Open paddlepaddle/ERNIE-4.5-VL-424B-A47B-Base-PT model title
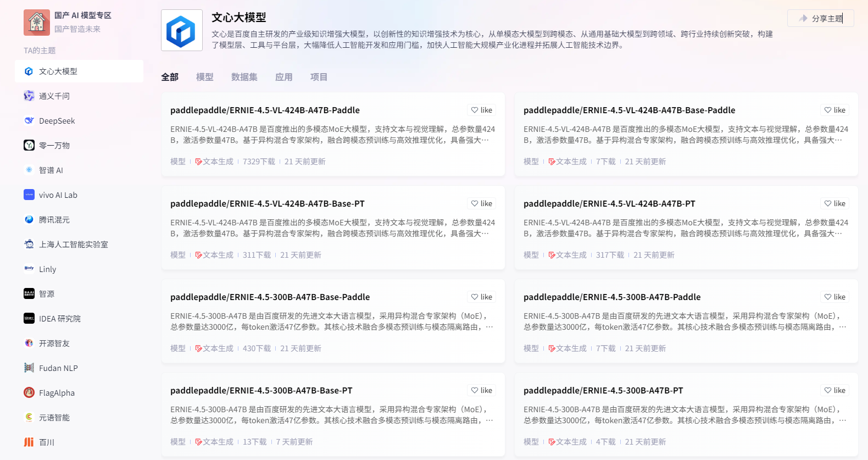Viewport: 868px width, 460px height. click(x=268, y=203)
